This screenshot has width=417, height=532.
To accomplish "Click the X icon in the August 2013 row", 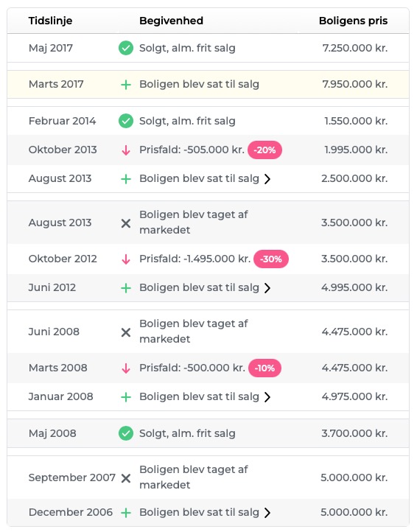I will [x=126, y=223].
